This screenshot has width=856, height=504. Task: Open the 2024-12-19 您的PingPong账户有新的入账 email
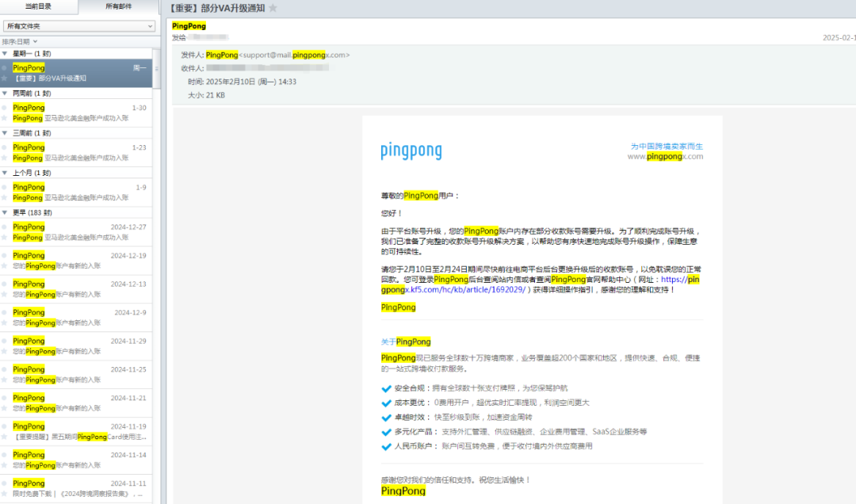[76, 261]
